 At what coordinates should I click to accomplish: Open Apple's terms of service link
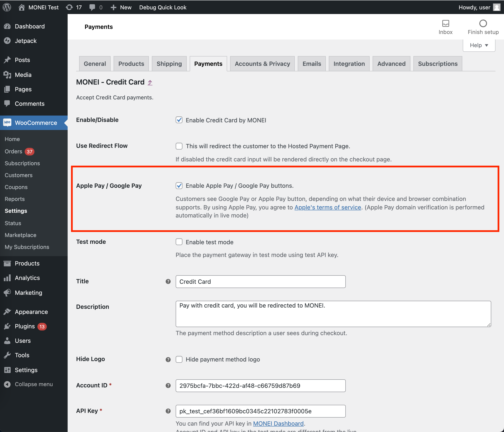328,207
